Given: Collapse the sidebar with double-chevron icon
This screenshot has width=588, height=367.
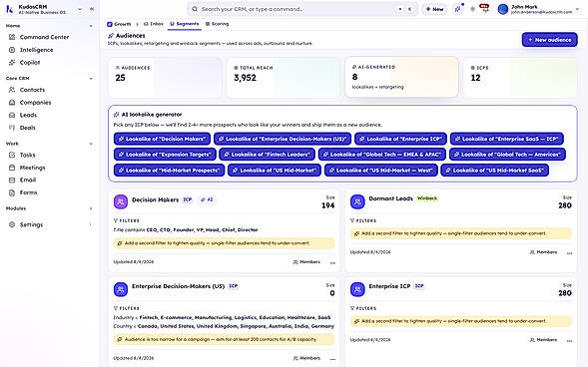Looking at the screenshot, I should click(92, 9).
